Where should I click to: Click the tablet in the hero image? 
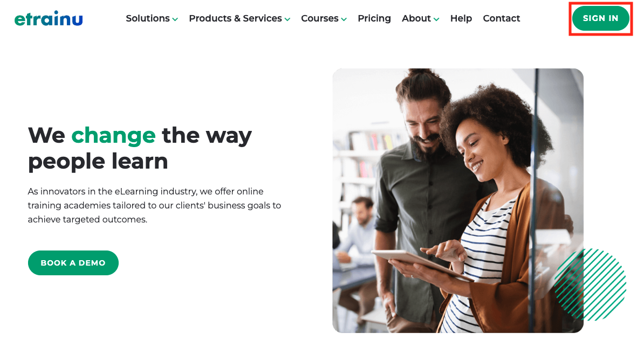(422, 265)
